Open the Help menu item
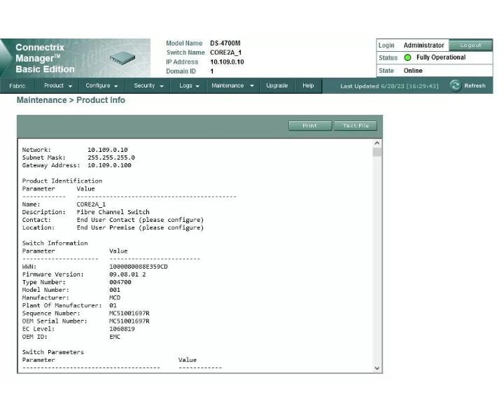 pyautogui.click(x=308, y=85)
